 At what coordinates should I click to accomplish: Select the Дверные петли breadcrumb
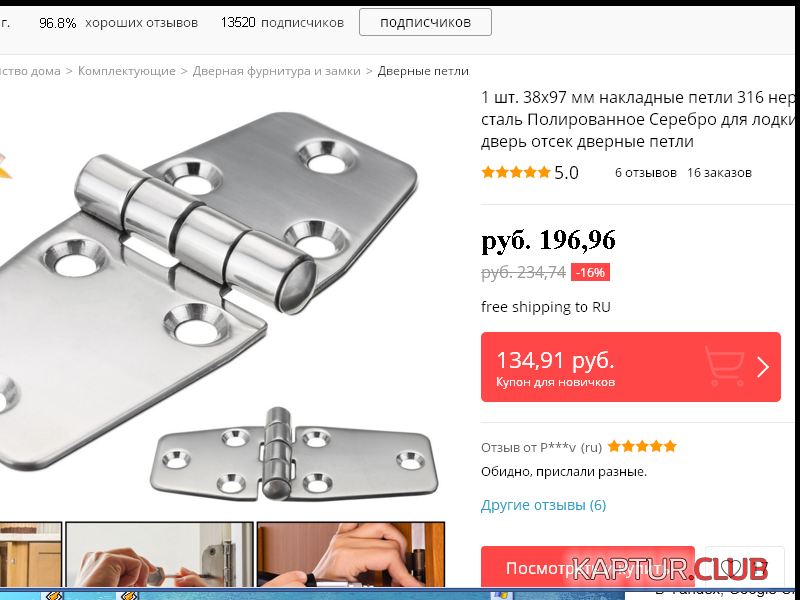click(423, 71)
